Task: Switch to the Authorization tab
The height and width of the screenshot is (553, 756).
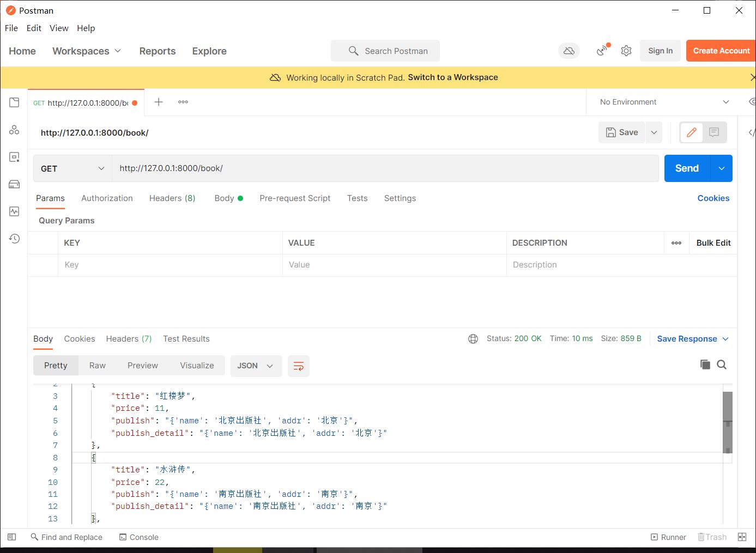Action: (107, 198)
